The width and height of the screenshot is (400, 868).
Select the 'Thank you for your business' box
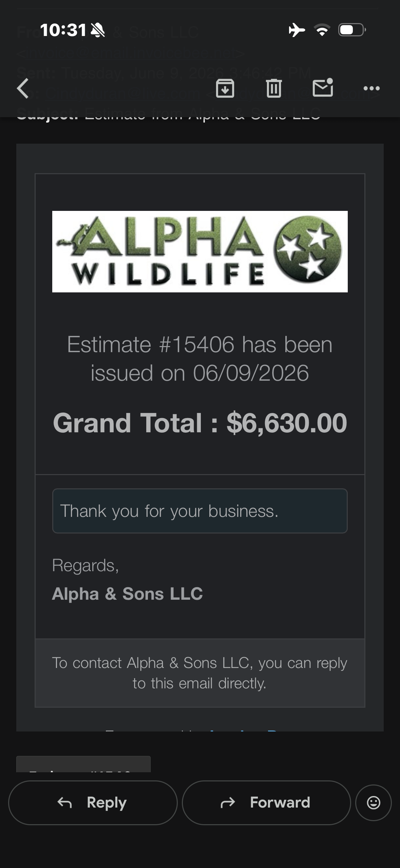tap(200, 511)
